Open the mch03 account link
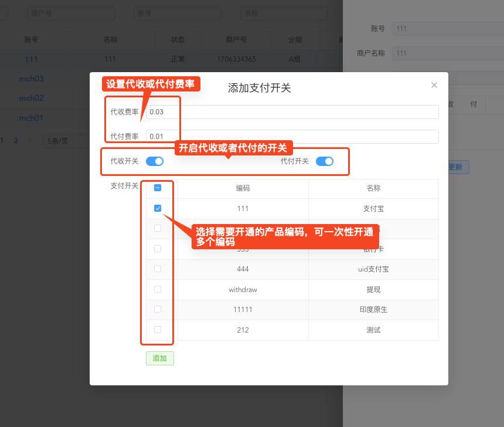This screenshot has width=504, height=427. coord(31,79)
